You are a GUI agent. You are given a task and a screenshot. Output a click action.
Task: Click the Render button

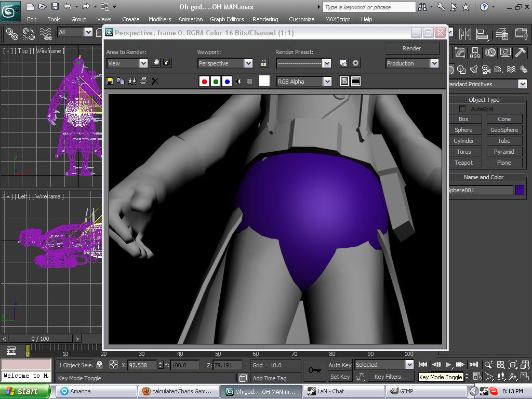pos(412,48)
